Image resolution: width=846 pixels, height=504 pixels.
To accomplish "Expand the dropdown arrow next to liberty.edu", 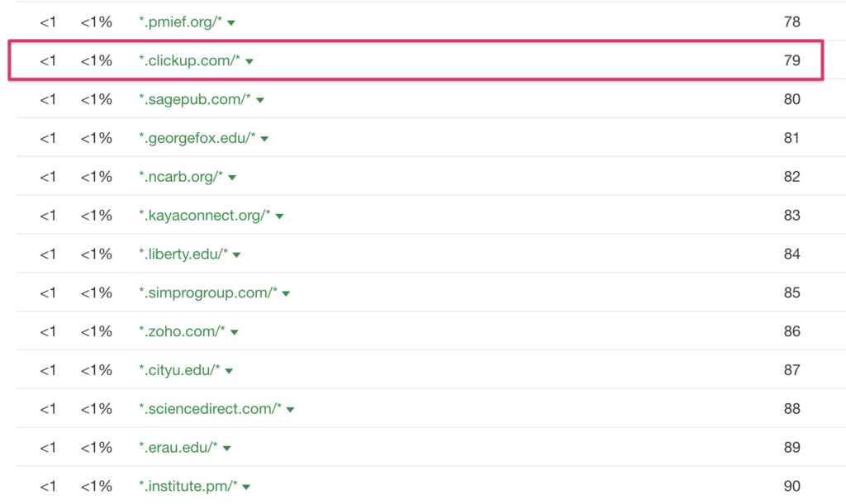I will tap(236, 255).
